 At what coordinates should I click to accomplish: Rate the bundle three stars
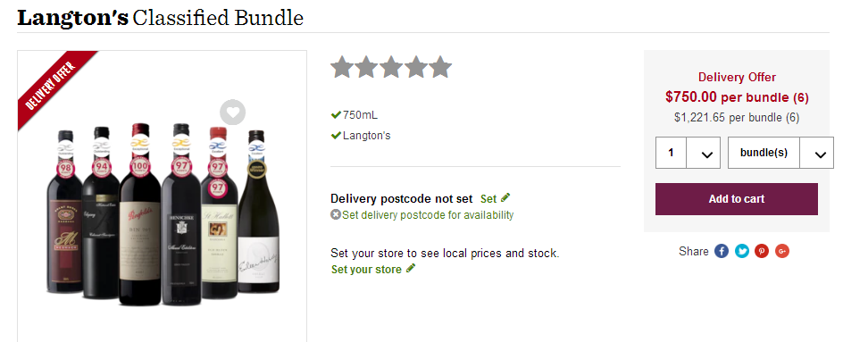pos(391,67)
